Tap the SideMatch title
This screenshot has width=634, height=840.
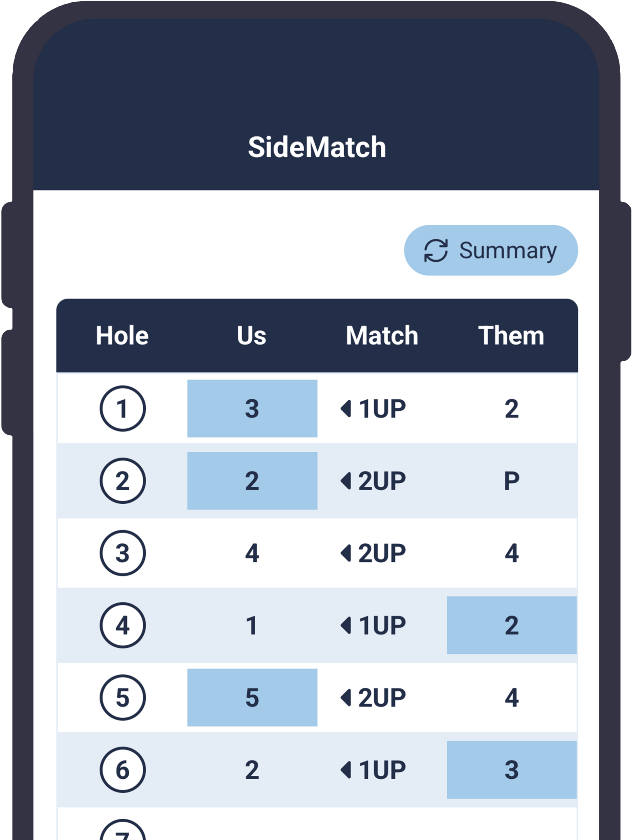click(x=317, y=147)
